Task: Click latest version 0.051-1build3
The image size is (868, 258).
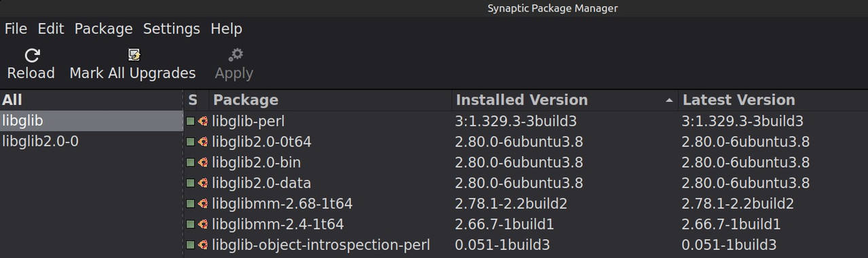Action: [x=729, y=244]
